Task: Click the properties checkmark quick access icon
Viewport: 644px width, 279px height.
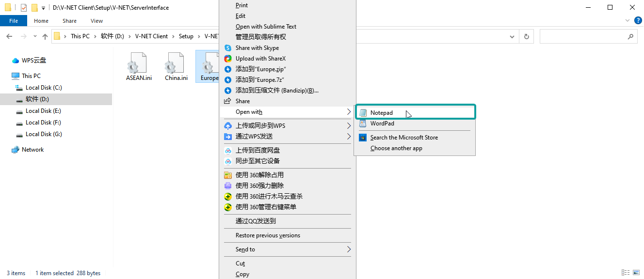Action: pos(24,8)
